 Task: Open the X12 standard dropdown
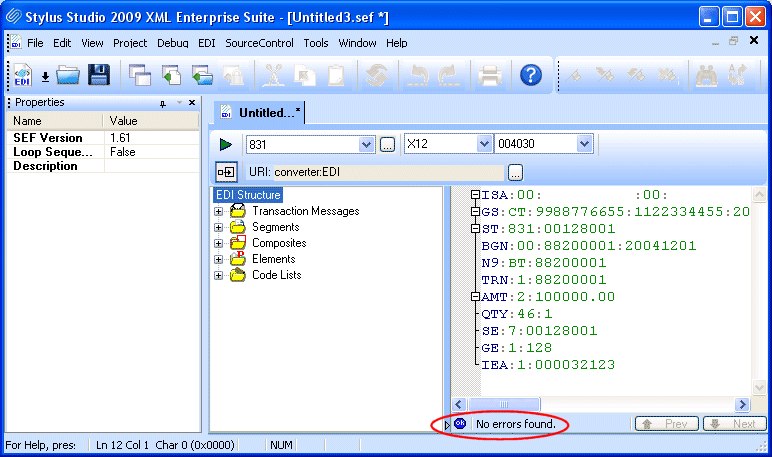483,145
